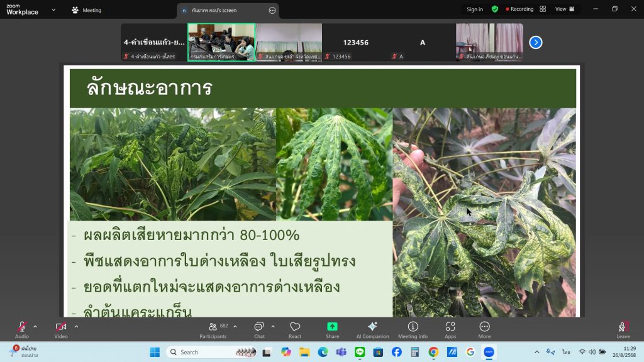Click the More options icon
The height and width of the screenshot is (362, 644).
[484, 329]
